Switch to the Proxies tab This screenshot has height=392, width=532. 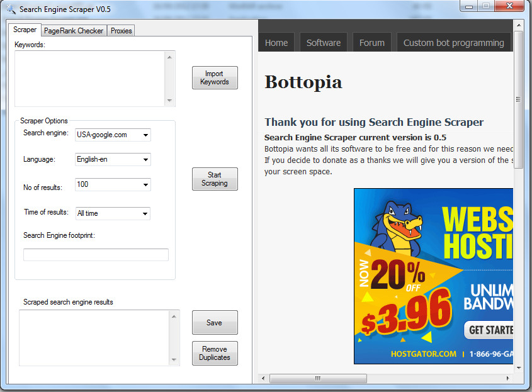(121, 31)
